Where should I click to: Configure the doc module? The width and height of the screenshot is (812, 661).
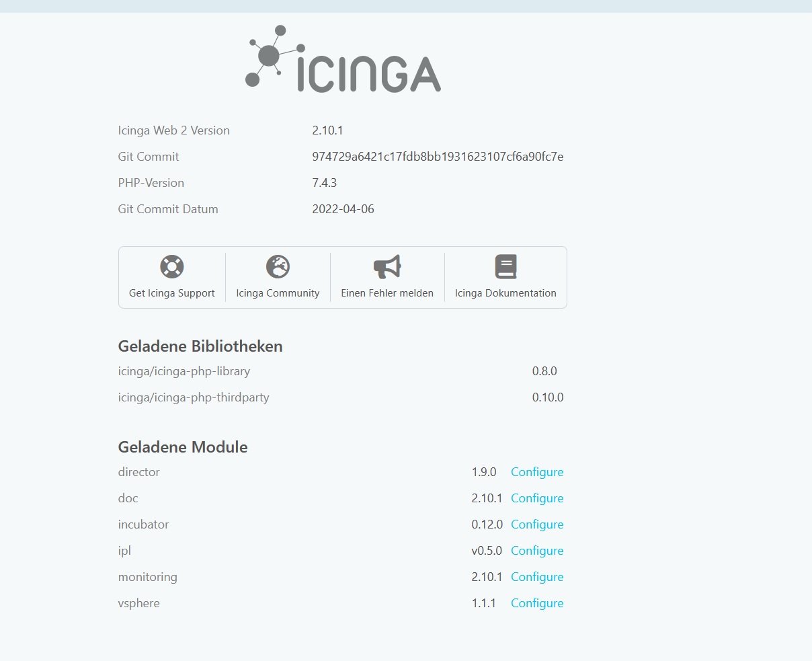tap(537, 498)
